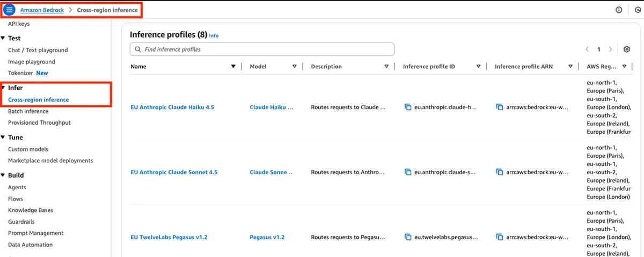644x257 pixels.
Task: Click Cross-region inference breadcrumb text
Action: coord(107,10)
